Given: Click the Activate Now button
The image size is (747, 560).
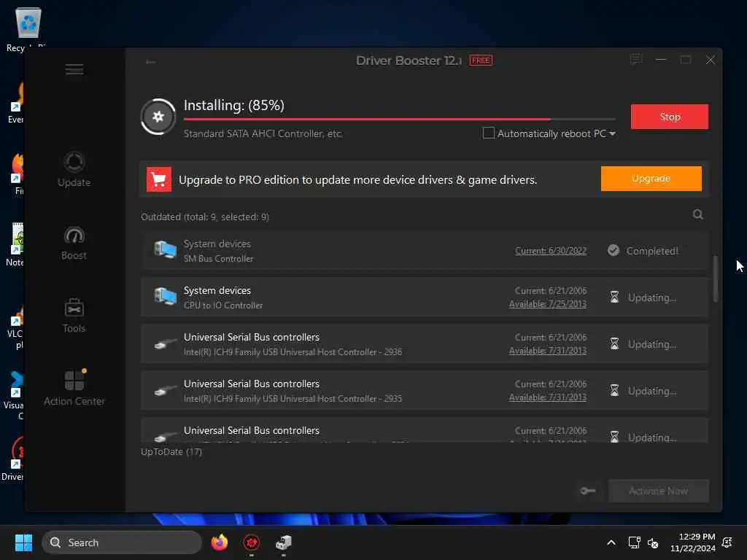Looking at the screenshot, I should [658, 491].
